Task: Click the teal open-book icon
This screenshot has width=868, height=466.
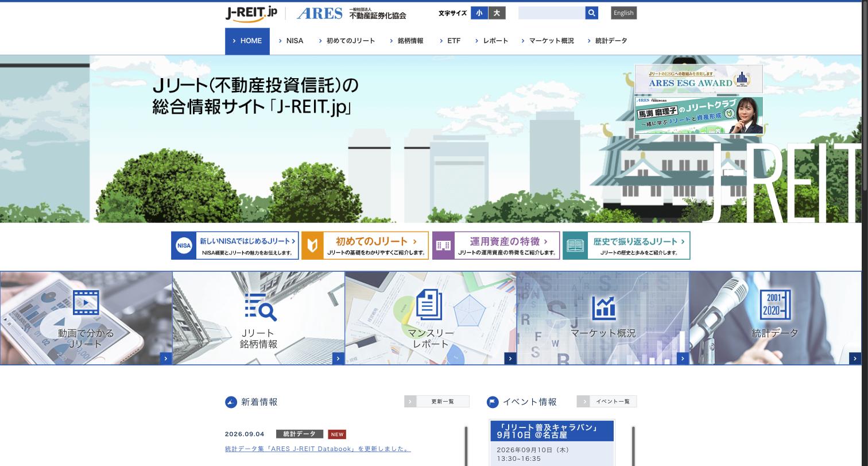Action: point(575,245)
